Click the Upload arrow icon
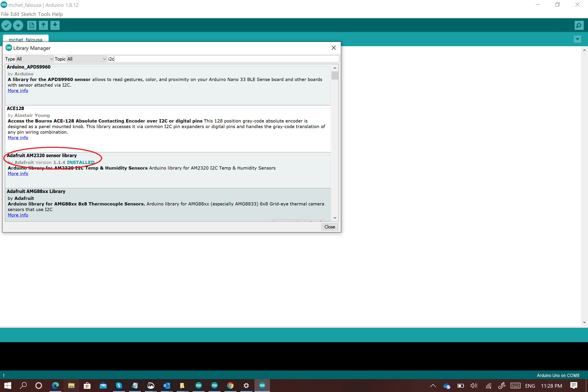The width and height of the screenshot is (588, 392). pyautogui.click(x=18, y=25)
